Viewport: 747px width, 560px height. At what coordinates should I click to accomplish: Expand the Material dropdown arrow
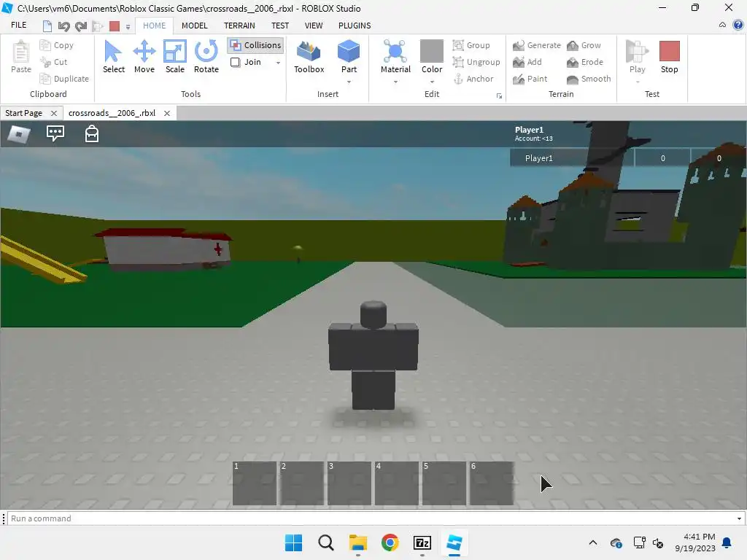pos(395,82)
